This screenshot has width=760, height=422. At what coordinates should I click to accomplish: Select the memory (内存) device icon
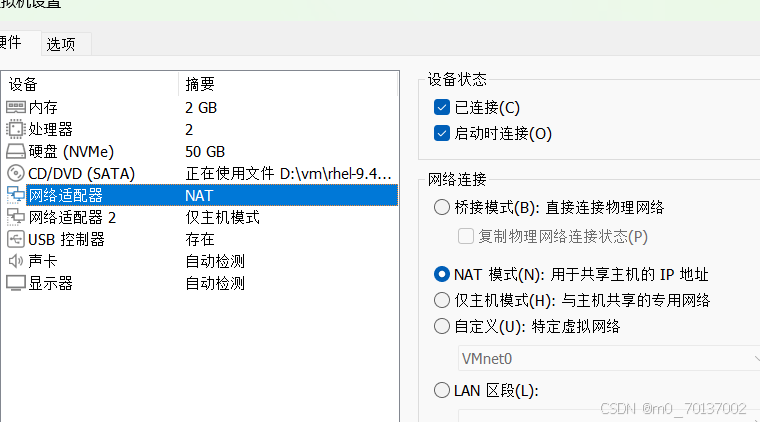point(16,107)
